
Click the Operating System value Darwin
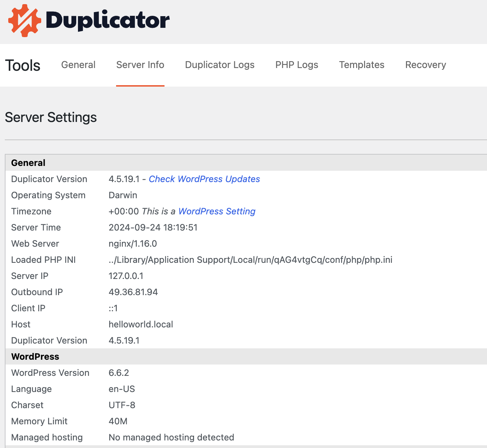[x=123, y=195]
